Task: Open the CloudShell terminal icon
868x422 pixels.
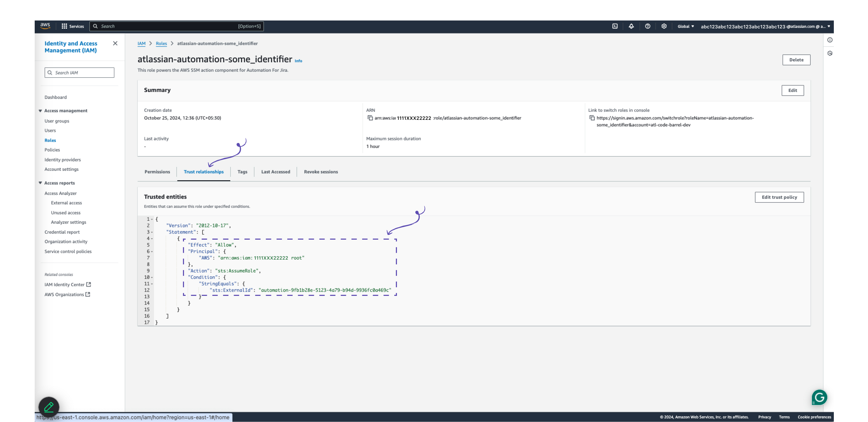Action: tap(615, 26)
